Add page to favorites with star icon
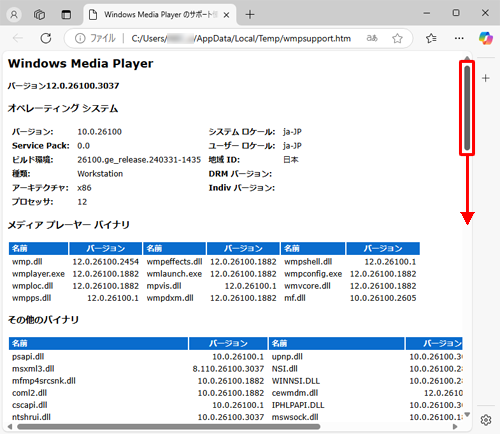This screenshot has width=500, height=434. (397, 38)
